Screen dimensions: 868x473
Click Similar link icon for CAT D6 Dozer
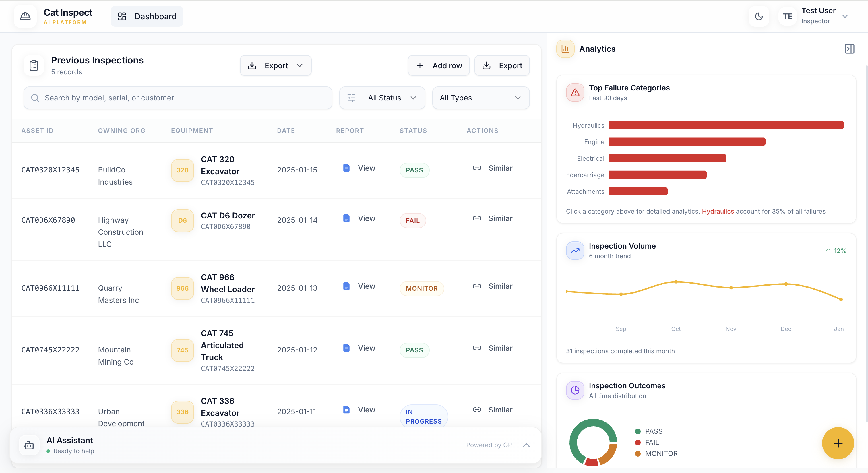click(477, 218)
